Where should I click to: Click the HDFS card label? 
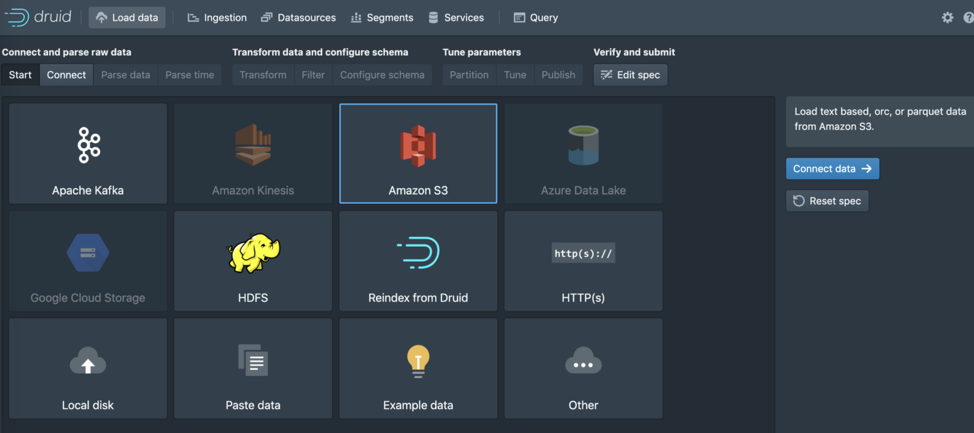click(253, 298)
